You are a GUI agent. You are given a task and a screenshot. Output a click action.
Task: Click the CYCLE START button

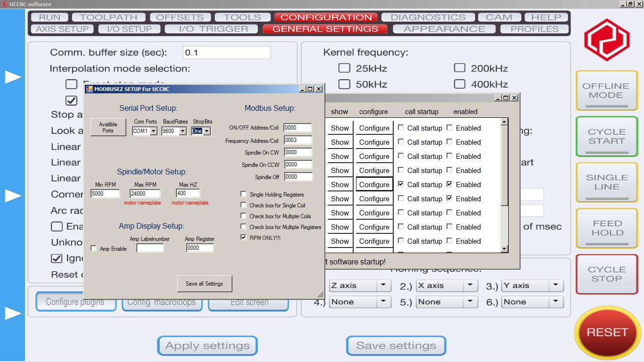tap(606, 137)
